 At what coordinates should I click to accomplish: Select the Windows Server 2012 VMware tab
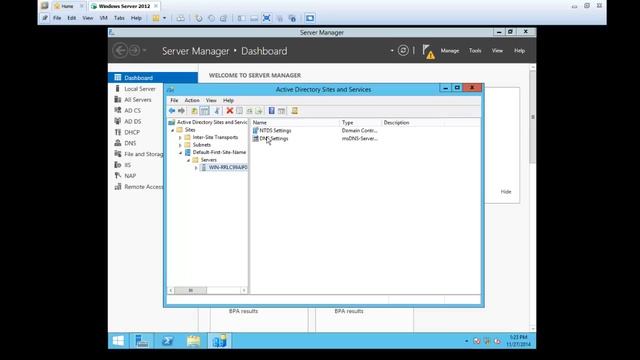click(x=124, y=6)
